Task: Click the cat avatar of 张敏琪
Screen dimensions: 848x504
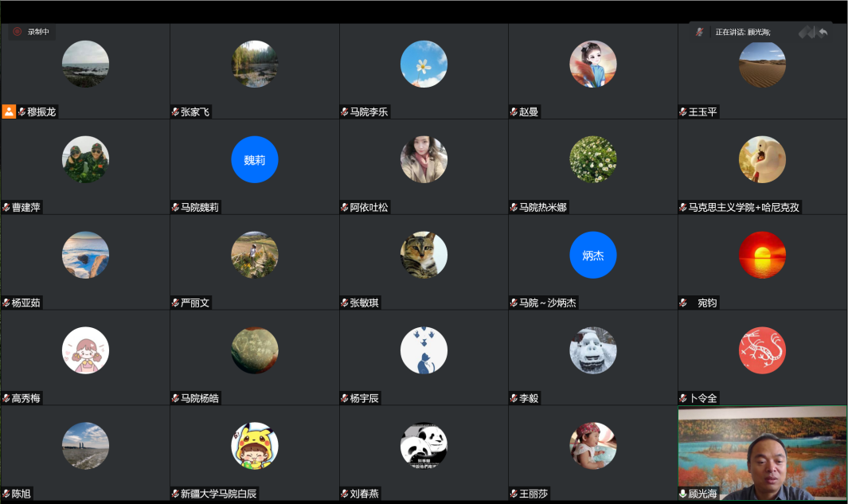Action: pos(424,255)
